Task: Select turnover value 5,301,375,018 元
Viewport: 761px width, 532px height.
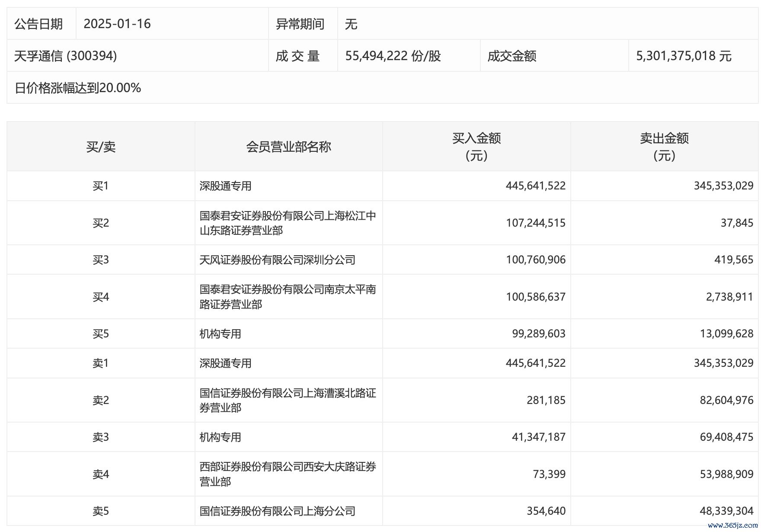Action: tap(684, 56)
